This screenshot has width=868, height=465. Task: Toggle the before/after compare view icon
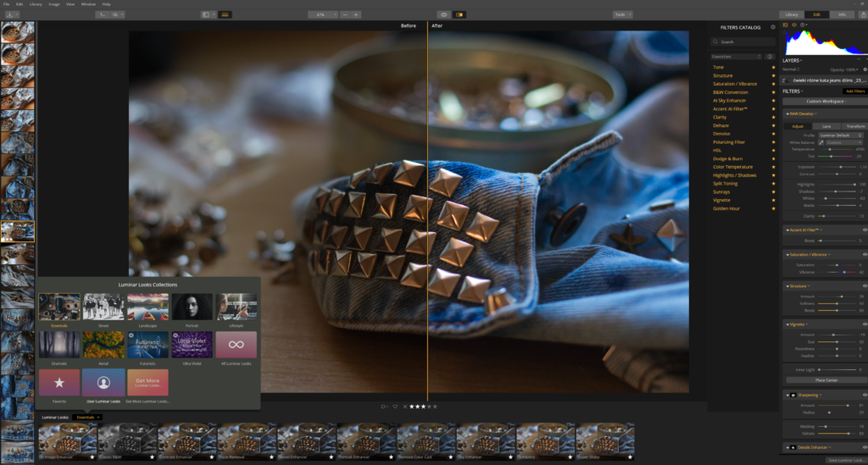[459, 15]
